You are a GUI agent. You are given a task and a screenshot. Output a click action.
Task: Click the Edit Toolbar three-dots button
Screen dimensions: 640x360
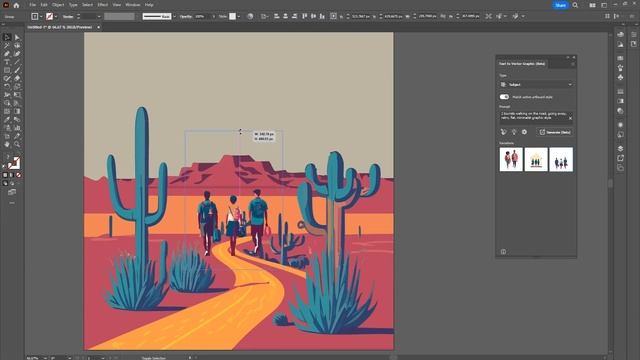[x=12, y=203]
